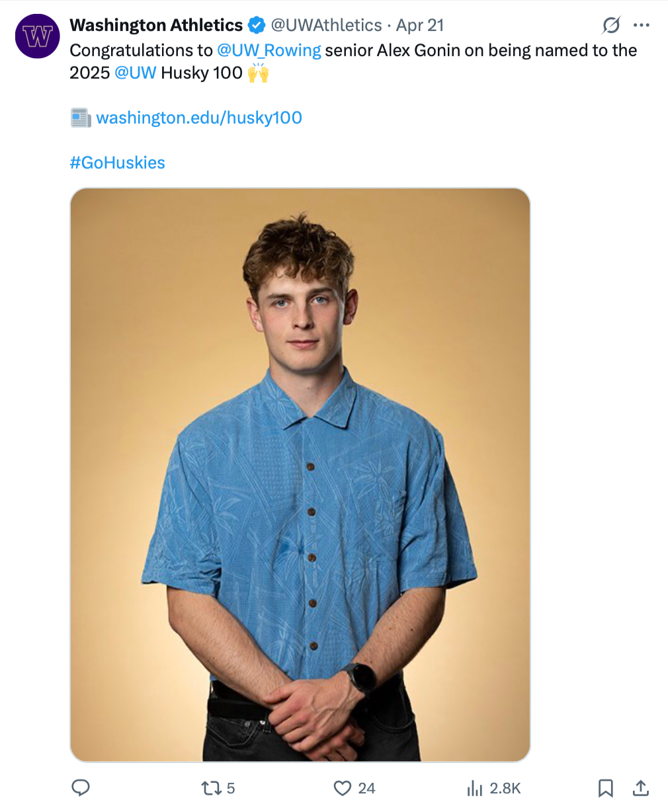Click the Washington Athletics display name
Viewport: 668px width, 812px height.
[156, 25]
